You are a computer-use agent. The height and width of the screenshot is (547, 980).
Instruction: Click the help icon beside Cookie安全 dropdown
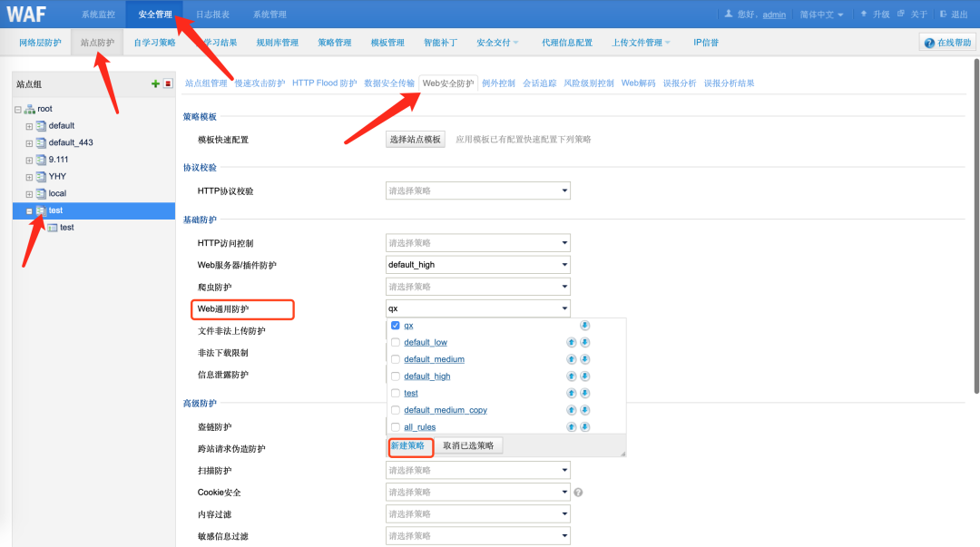[578, 492]
